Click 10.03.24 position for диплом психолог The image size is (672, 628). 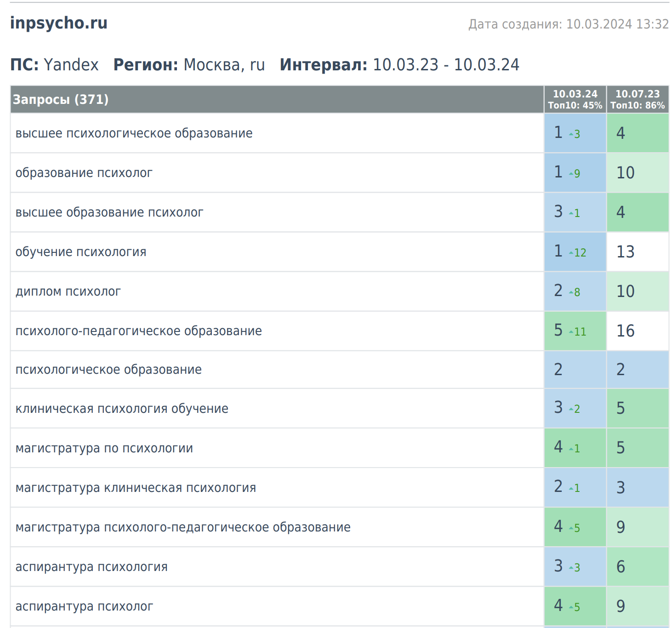coord(575,291)
